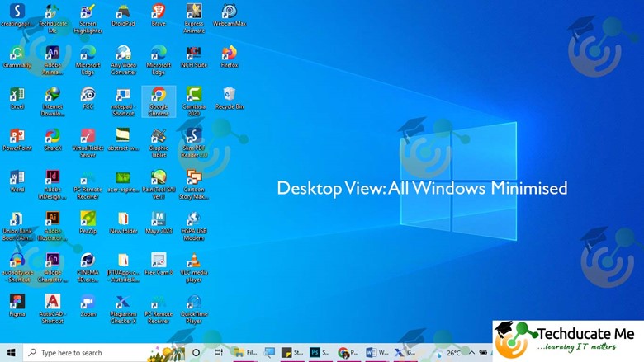Click the Zoom desktop icon

88,303
